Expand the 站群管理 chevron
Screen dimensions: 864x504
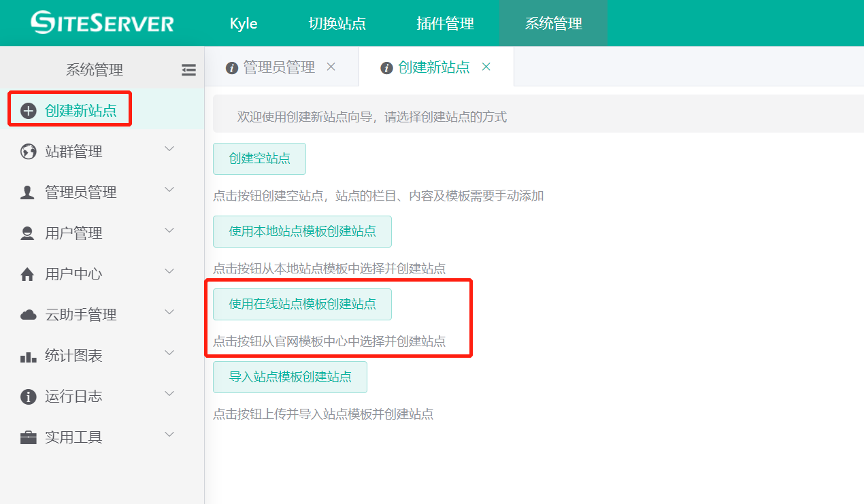pyautogui.click(x=170, y=150)
